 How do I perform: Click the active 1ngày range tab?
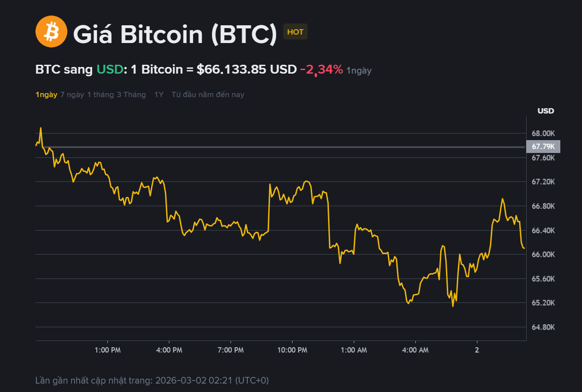tap(46, 94)
